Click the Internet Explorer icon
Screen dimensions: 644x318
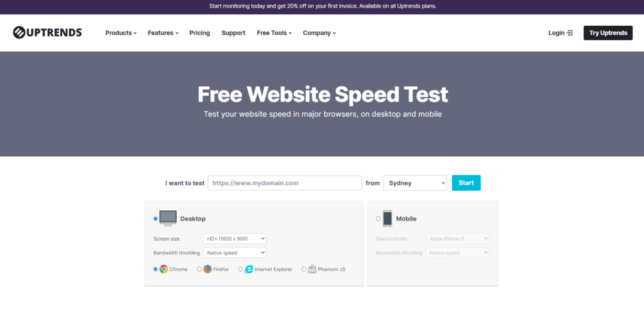point(248,270)
